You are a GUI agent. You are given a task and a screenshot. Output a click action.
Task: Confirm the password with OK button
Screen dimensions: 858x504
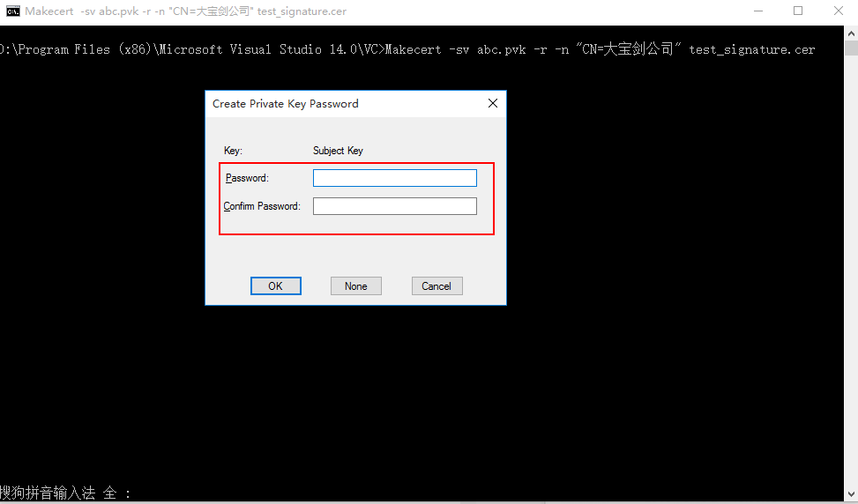(276, 285)
